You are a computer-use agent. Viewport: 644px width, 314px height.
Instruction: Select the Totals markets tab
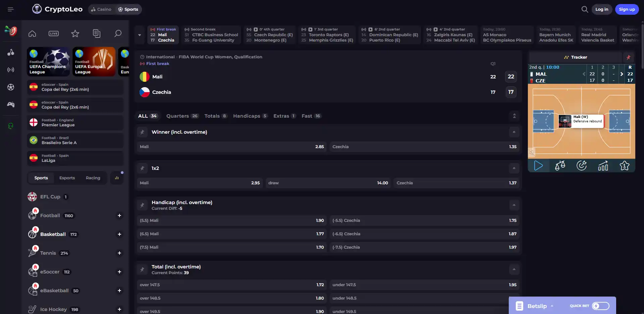216,116
